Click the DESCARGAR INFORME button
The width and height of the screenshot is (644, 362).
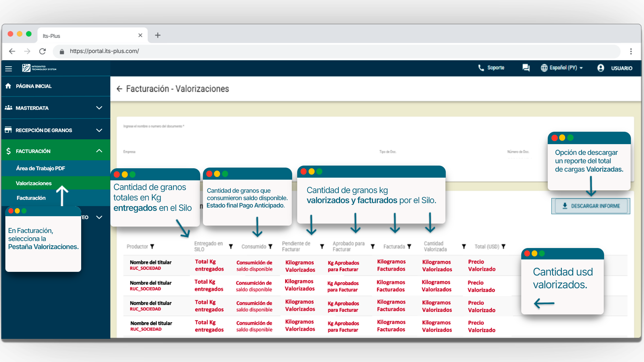click(x=591, y=206)
